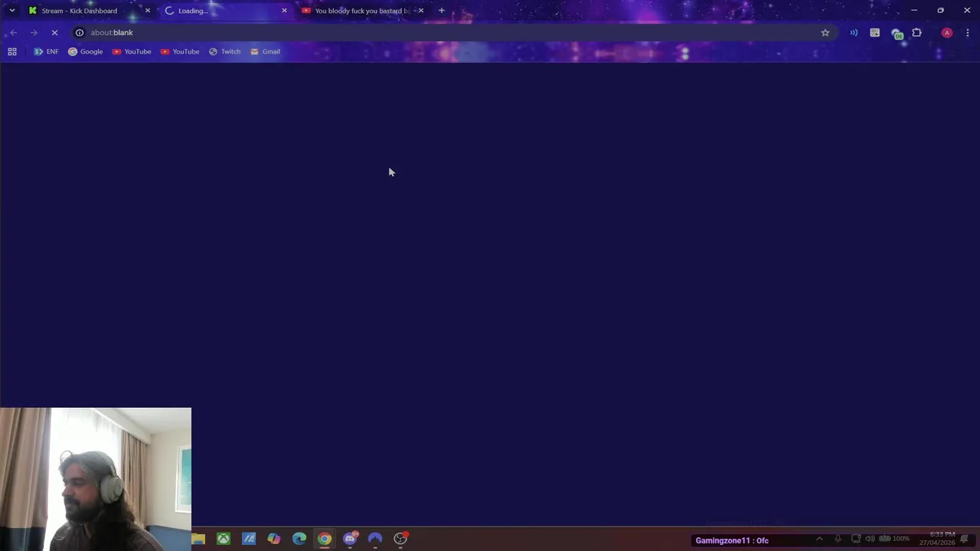Open the Apps grid in the bookmarks bar
The width and height of the screenshot is (980, 551).
[x=12, y=52]
